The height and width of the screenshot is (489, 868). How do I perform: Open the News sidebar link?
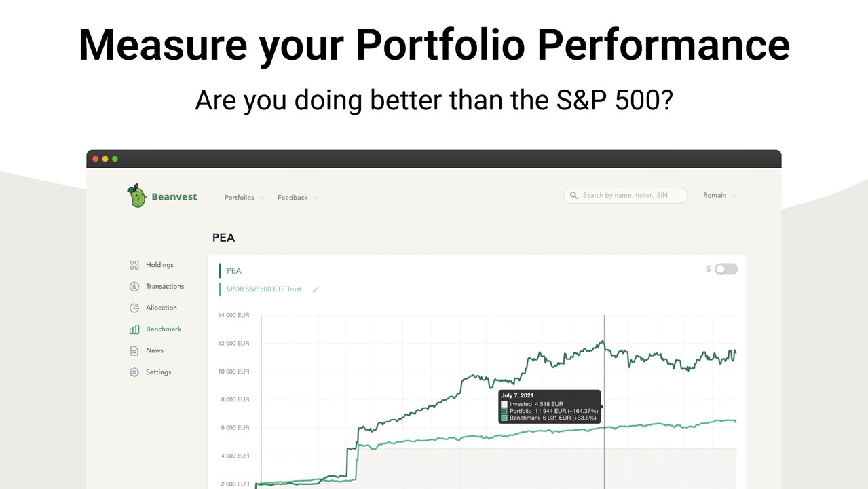coord(155,350)
